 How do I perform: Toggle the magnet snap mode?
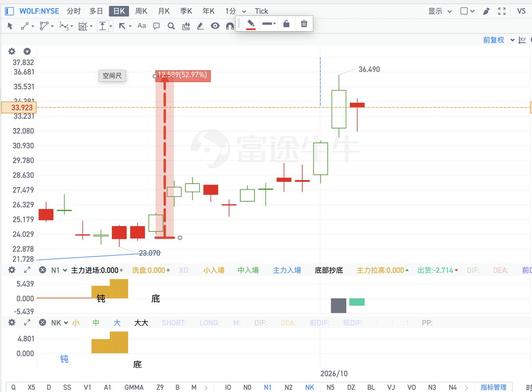pos(230,26)
